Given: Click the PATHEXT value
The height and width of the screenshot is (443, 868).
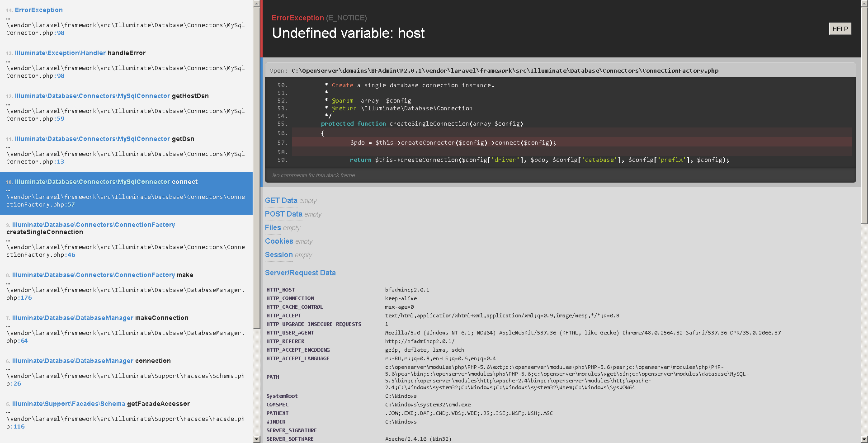Looking at the screenshot, I should coord(469,413).
